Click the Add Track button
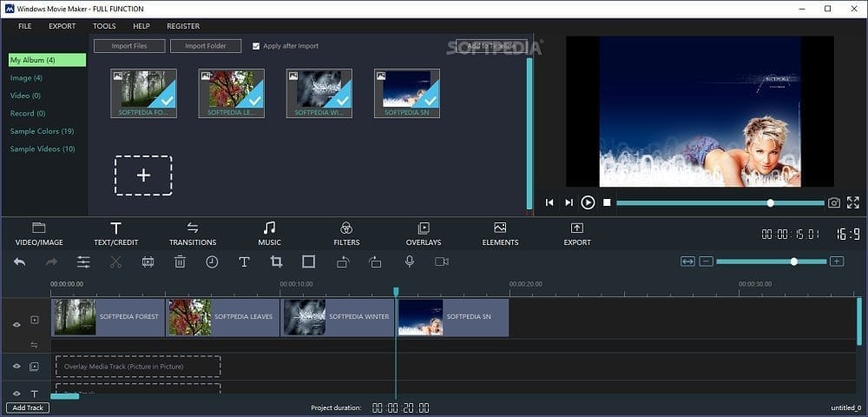868x417 pixels. pyautogui.click(x=28, y=407)
